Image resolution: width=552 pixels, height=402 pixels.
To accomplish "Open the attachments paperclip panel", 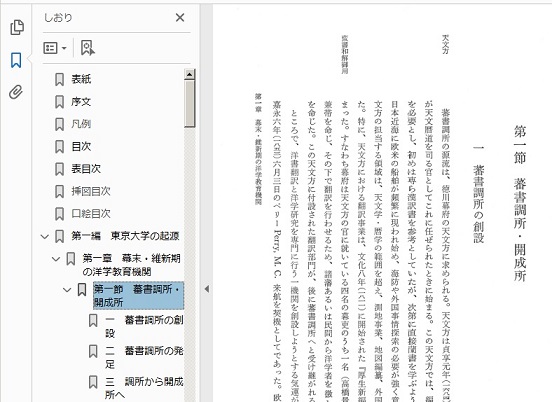I will pyautogui.click(x=16, y=92).
